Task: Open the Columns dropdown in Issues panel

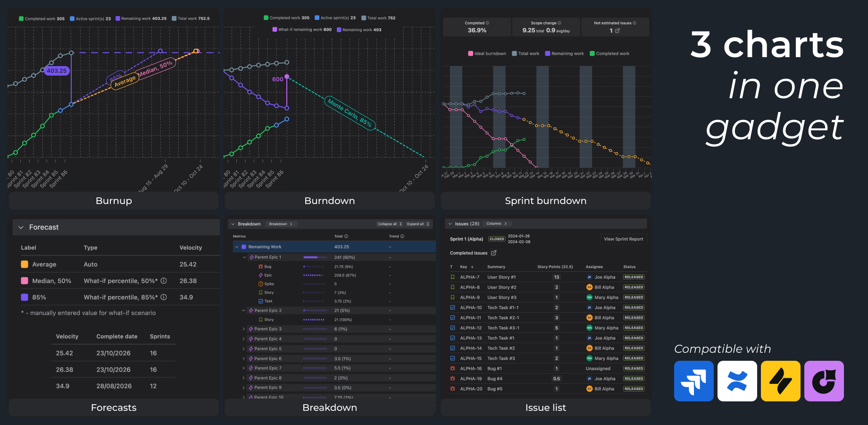Action: (497, 223)
